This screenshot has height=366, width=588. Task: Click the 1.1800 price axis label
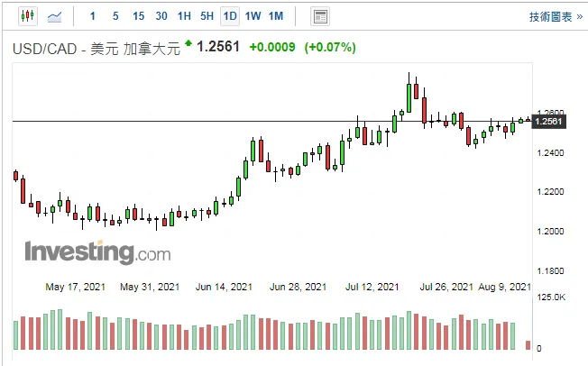(550, 270)
